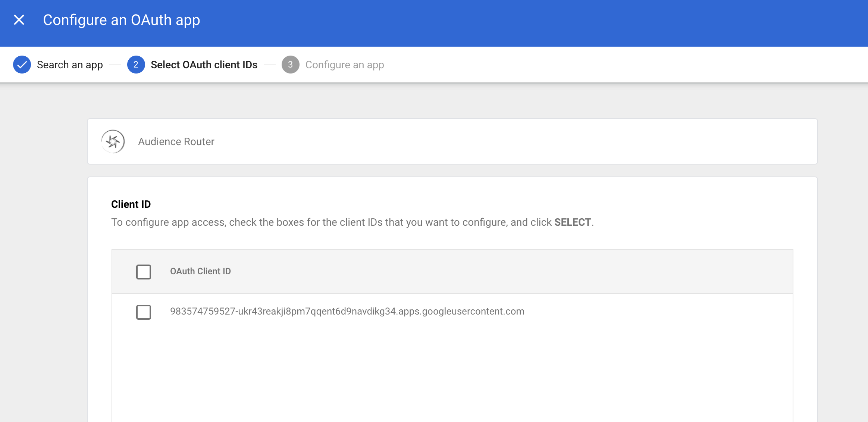868x422 pixels.
Task: Check the select-all OAuth Client ID checkbox
Action: pyautogui.click(x=144, y=272)
